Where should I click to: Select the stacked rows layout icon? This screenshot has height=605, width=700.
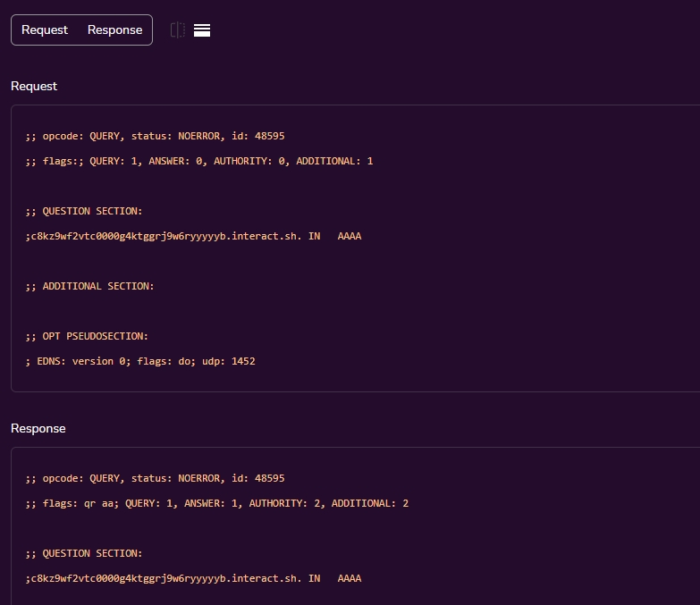(x=202, y=30)
